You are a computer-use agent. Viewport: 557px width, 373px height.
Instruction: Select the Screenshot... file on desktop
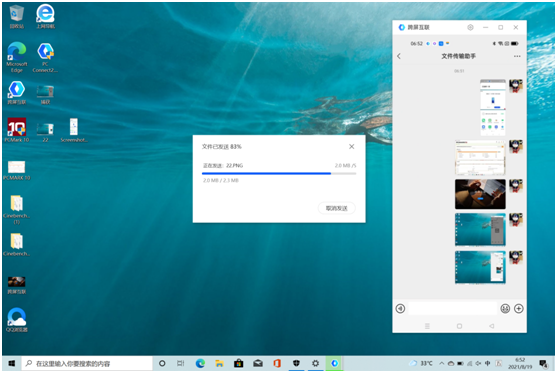coord(74,130)
